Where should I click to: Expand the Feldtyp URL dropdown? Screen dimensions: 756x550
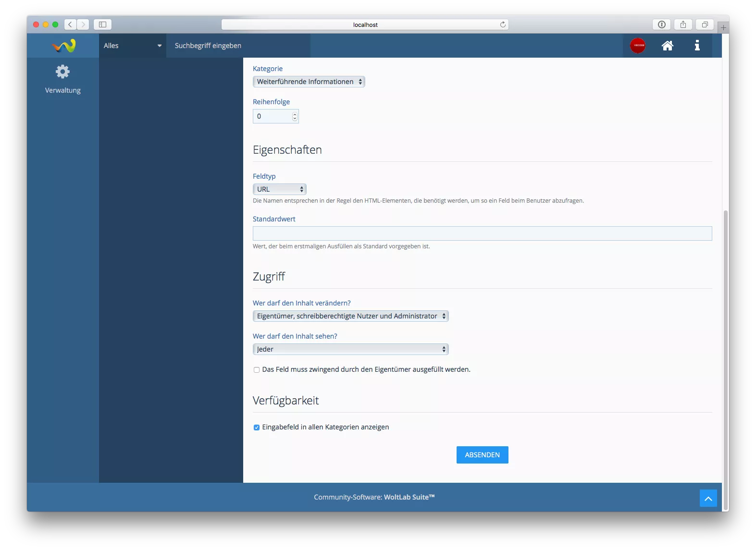[x=279, y=189]
